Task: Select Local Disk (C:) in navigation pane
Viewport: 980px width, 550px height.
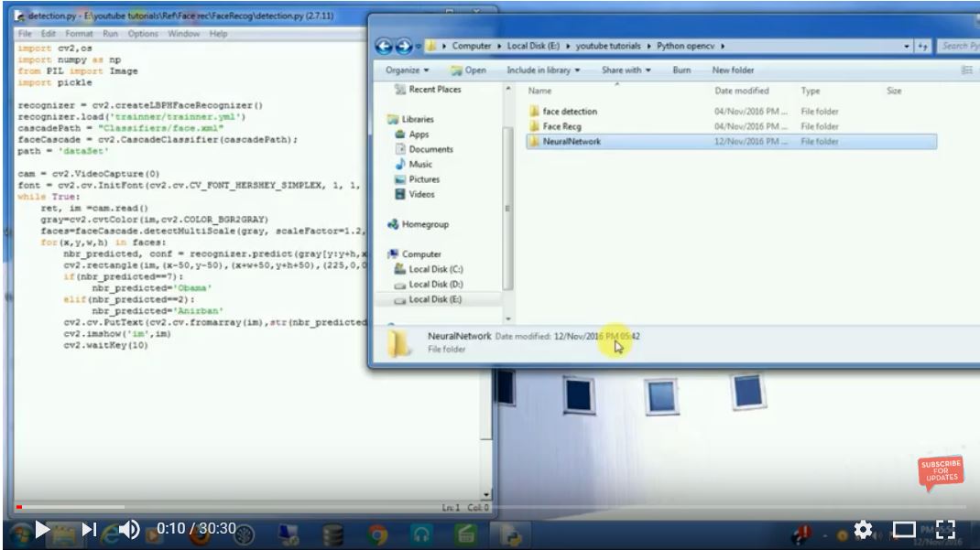Action: point(435,269)
